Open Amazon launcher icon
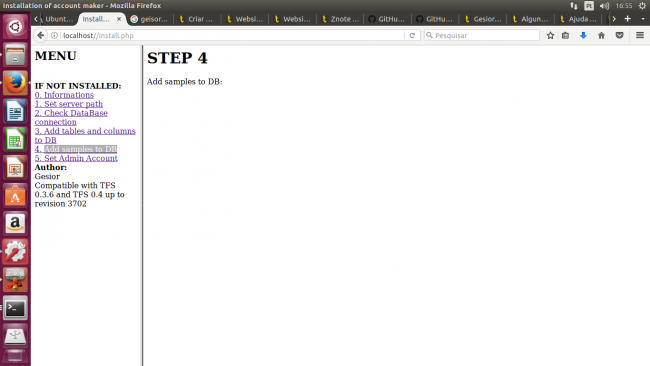The image size is (650, 366). (x=15, y=224)
